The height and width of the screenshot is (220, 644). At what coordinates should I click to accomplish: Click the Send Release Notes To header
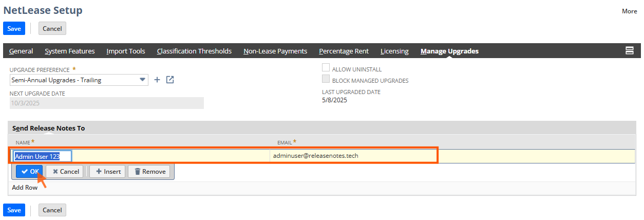point(48,128)
